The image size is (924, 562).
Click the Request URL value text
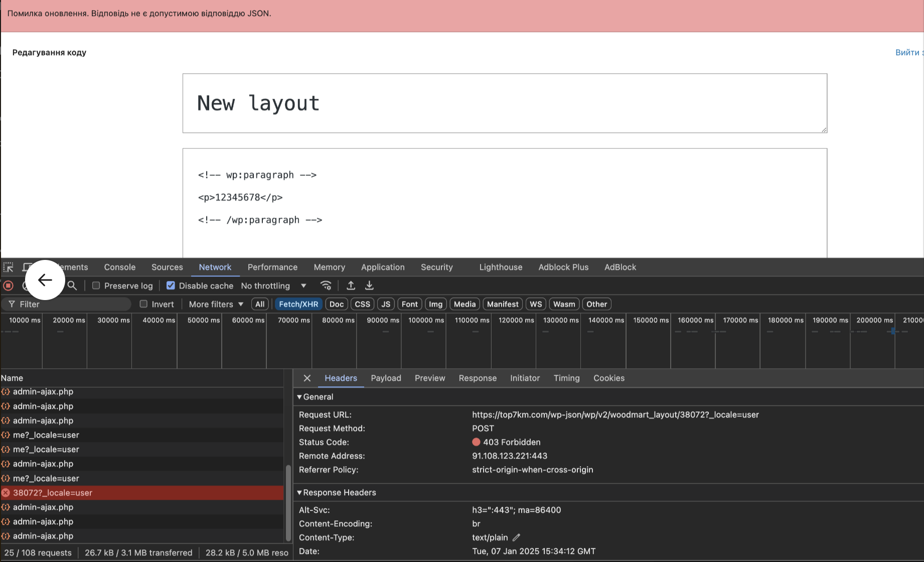point(615,415)
